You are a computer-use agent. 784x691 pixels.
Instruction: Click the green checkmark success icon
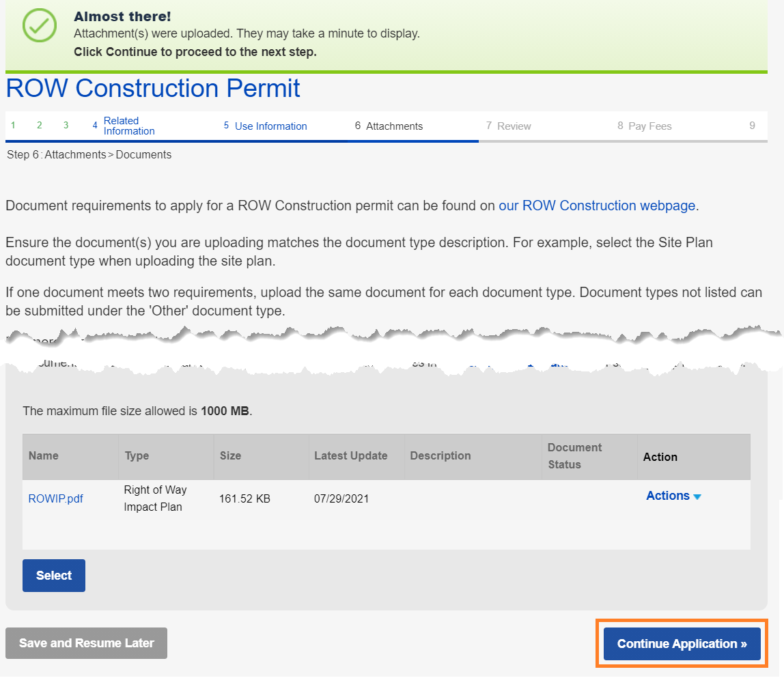40,26
